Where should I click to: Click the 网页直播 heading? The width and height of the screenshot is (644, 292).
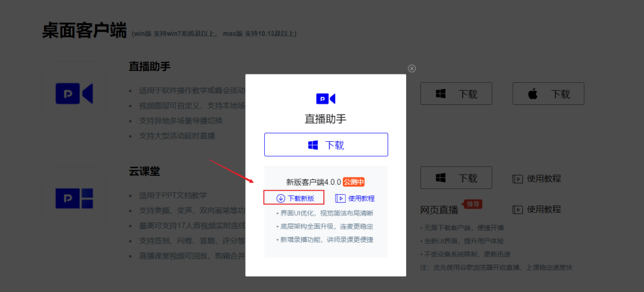pyautogui.click(x=439, y=210)
